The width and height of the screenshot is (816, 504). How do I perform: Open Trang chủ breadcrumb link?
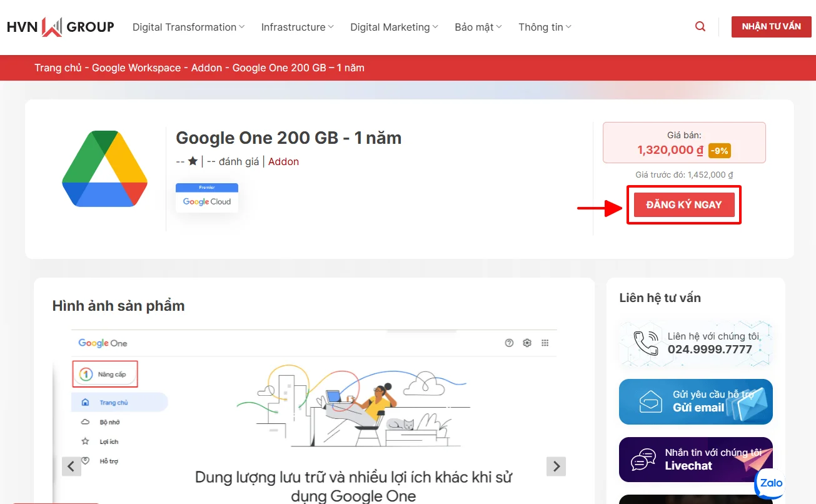(58, 68)
